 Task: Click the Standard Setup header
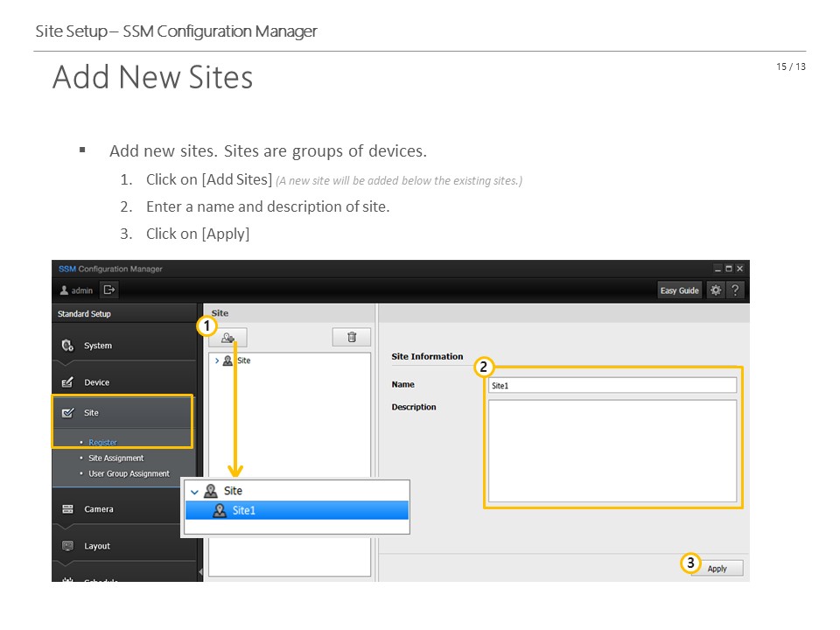(x=84, y=314)
